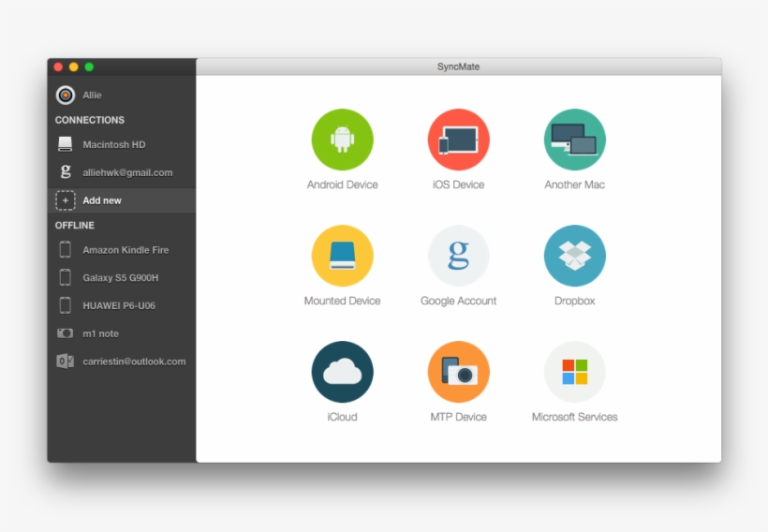Screen dimensions: 768x532
Task: Zoom window with the green button
Action: tap(89, 66)
